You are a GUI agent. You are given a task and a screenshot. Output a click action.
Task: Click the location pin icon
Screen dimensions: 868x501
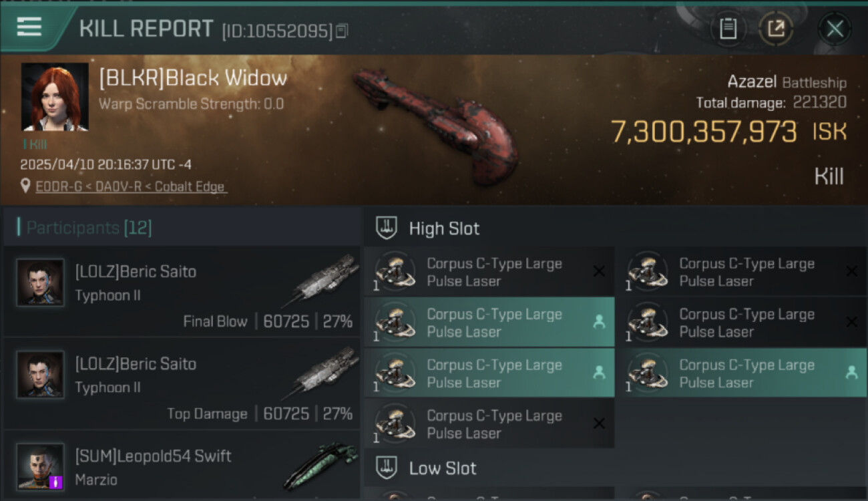[x=26, y=186]
